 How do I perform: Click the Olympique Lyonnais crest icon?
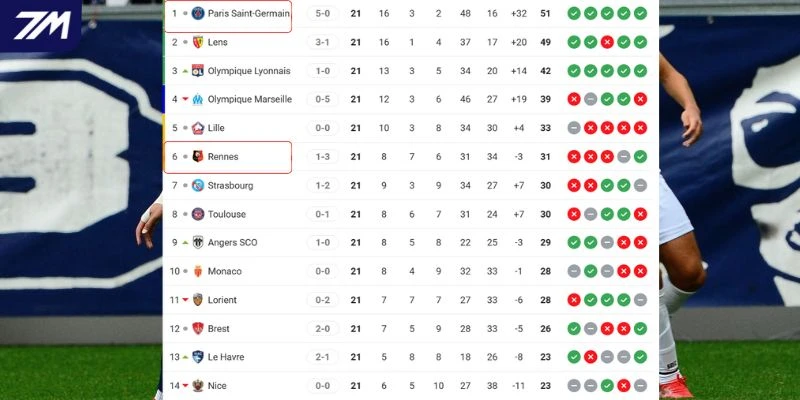pyautogui.click(x=197, y=71)
